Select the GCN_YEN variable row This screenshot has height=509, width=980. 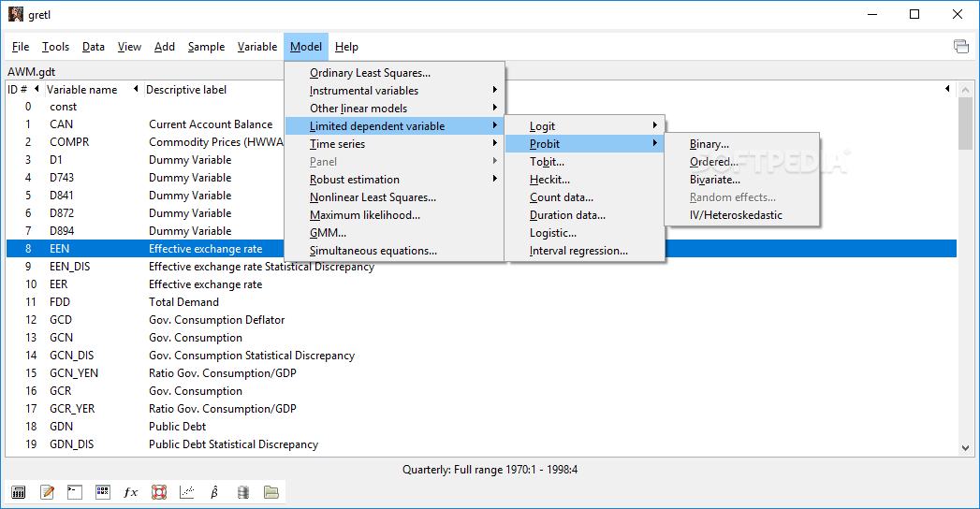pyautogui.click(x=481, y=372)
